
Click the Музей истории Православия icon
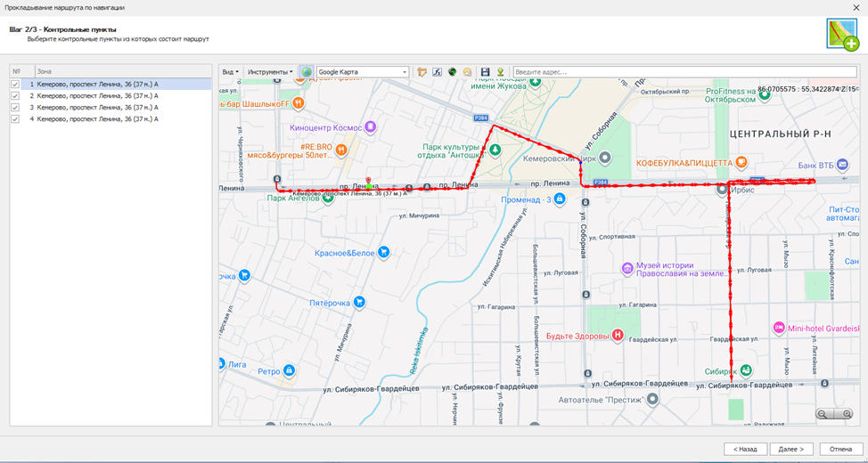tap(627, 269)
